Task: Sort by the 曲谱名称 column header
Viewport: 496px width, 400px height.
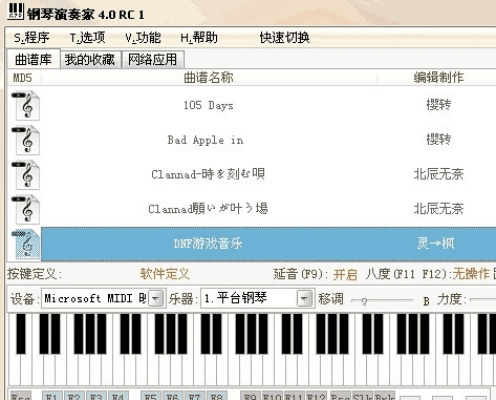Action: [209, 78]
